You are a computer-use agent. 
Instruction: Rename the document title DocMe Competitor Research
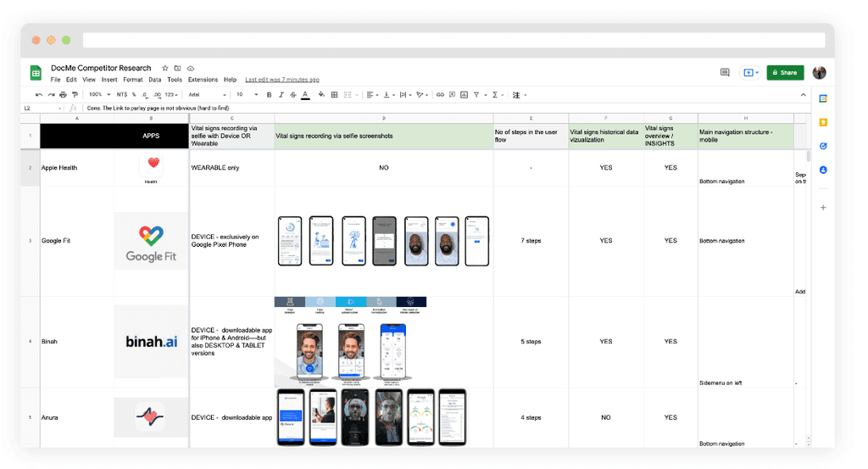pyautogui.click(x=101, y=68)
